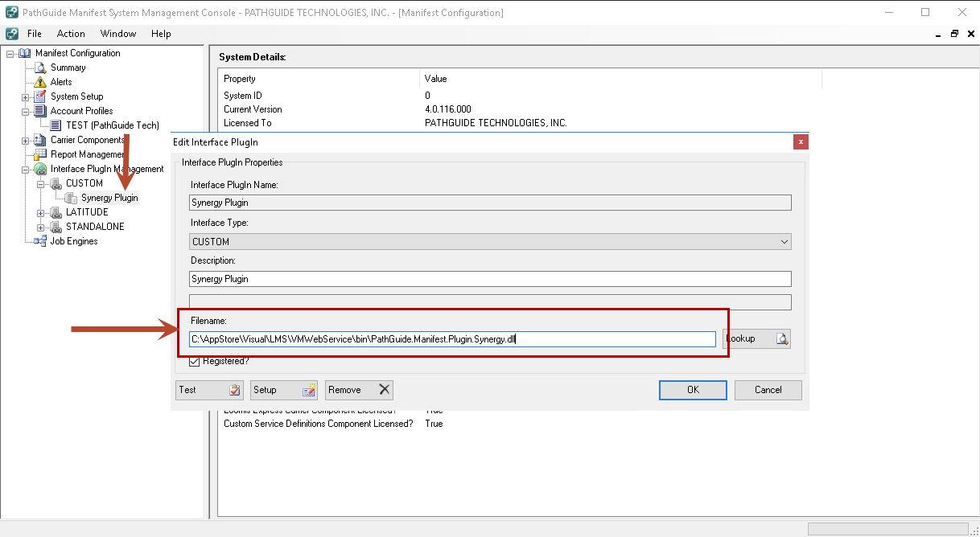Click the Filename path field
Viewport: 980px width, 537px height.
coord(452,339)
